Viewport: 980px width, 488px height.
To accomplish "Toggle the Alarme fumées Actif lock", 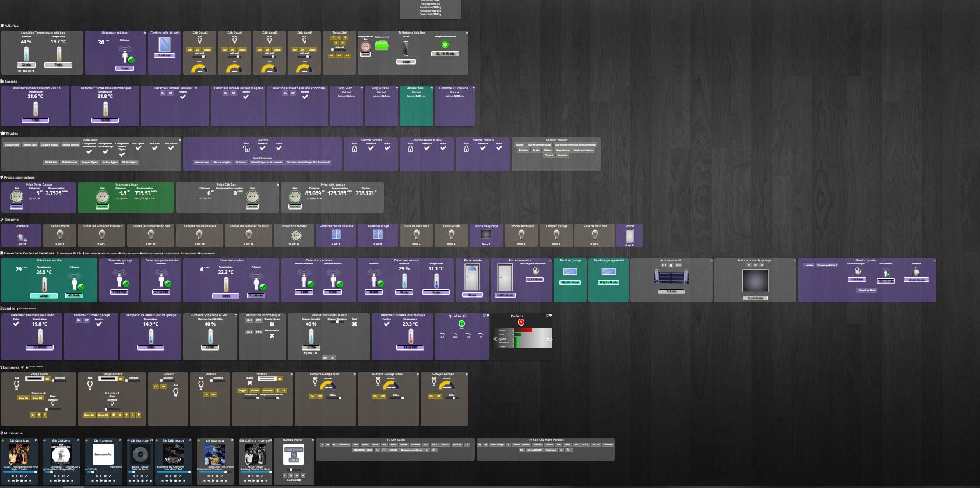I will (x=354, y=149).
